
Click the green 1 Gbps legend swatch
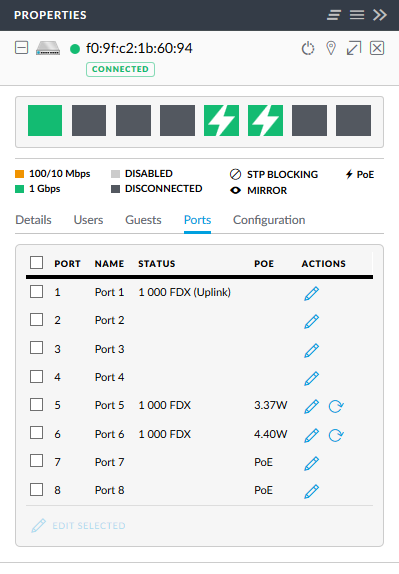pos(19,189)
